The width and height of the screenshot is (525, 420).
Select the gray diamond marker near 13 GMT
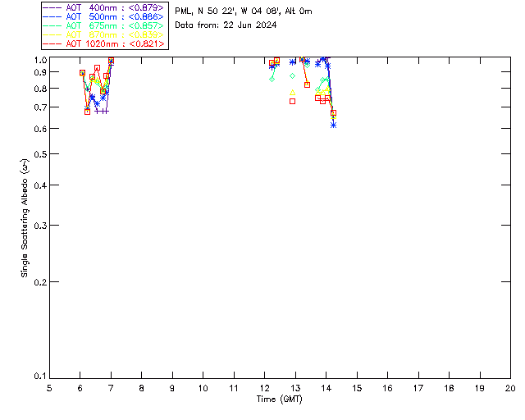click(x=292, y=75)
